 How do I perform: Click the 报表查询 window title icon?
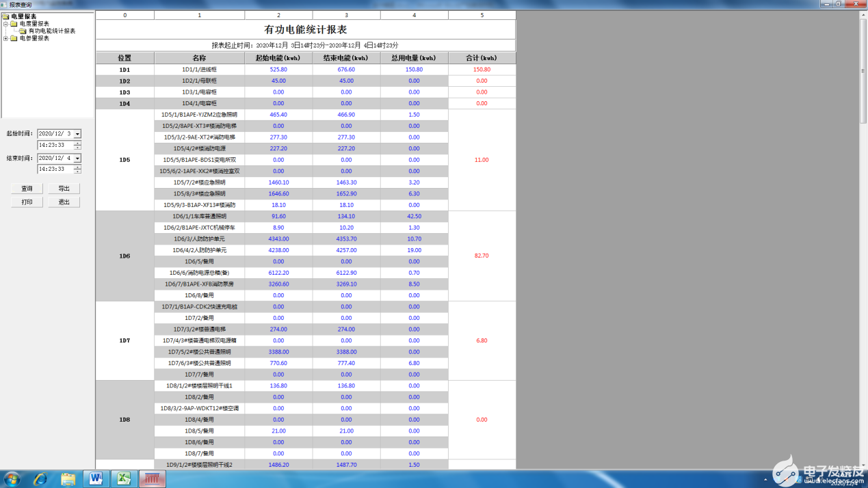click(x=4, y=4)
